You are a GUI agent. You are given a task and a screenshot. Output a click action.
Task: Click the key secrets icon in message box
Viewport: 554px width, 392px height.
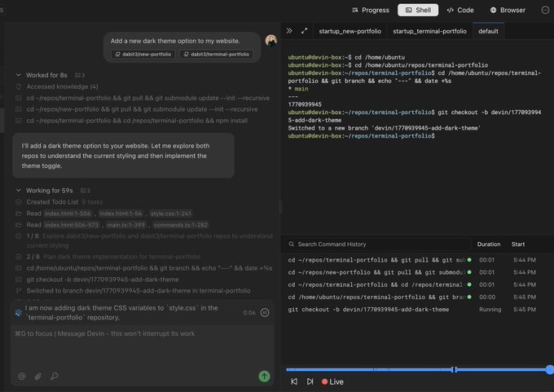[54, 376]
